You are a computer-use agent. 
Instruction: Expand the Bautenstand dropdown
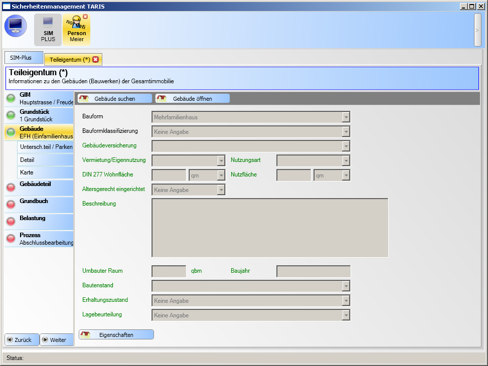[346, 286]
